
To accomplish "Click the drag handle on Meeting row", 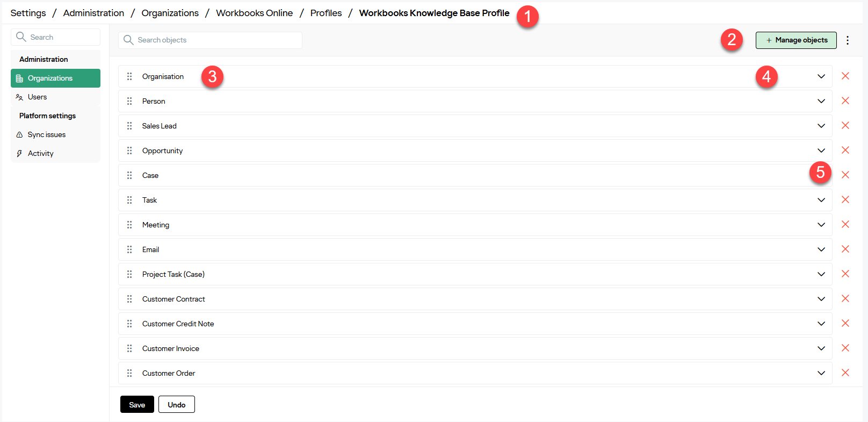I will [x=129, y=225].
